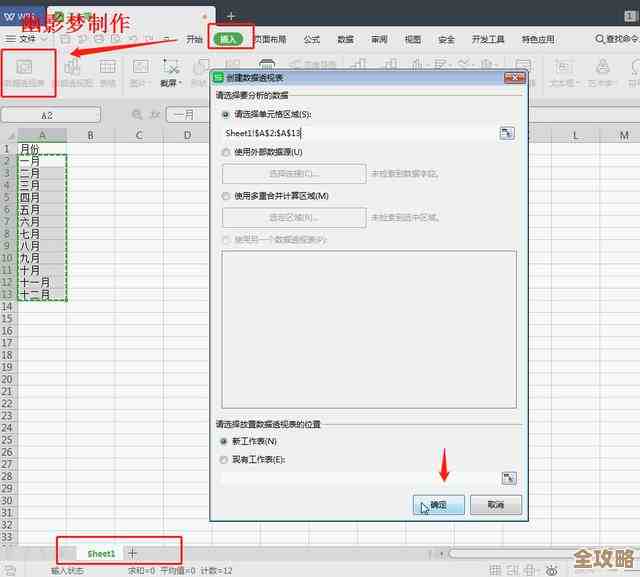Image resolution: width=640 pixels, height=577 pixels.
Task: Open the 特色应用 Special Apps tab
Action: [538, 39]
